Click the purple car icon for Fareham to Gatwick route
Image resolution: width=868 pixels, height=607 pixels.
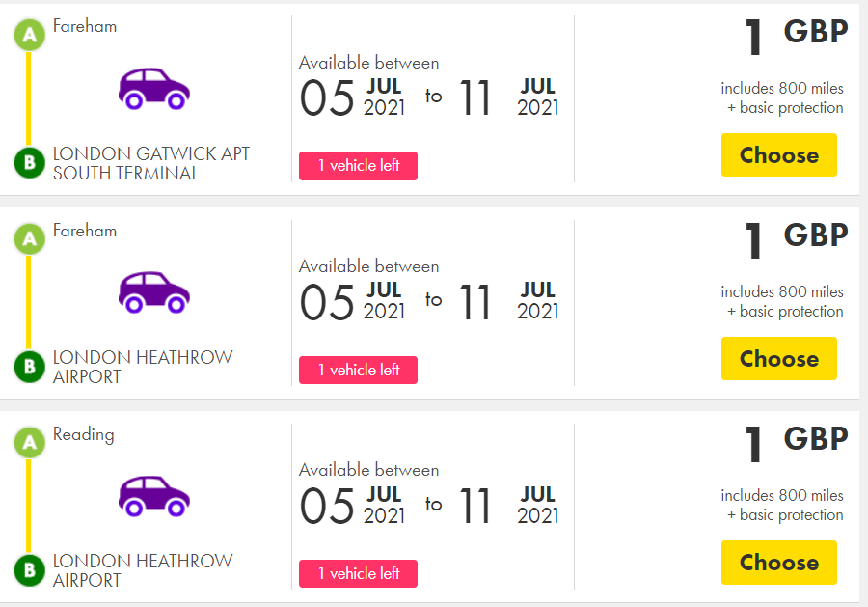click(153, 88)
